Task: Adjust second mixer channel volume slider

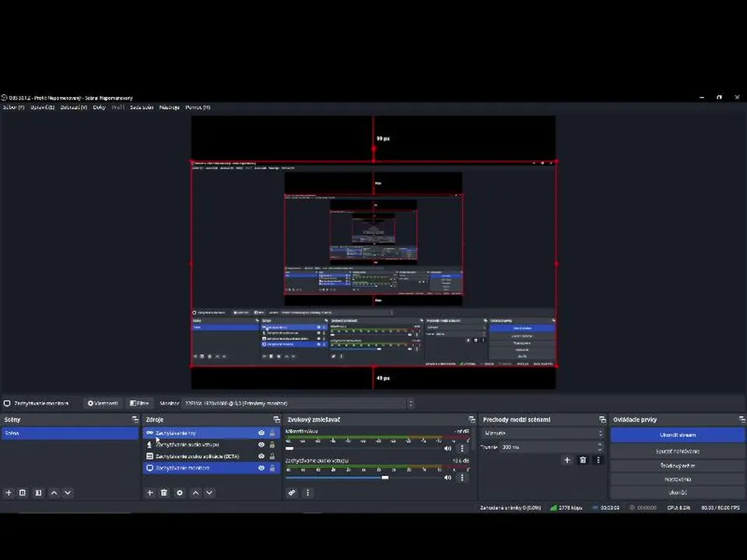Action: (385, 477)
